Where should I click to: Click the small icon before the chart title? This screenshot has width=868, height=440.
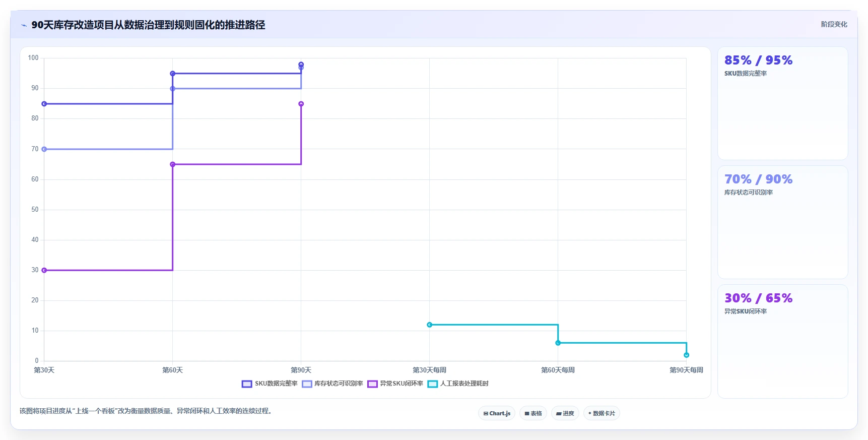click(x=24, y=25)
